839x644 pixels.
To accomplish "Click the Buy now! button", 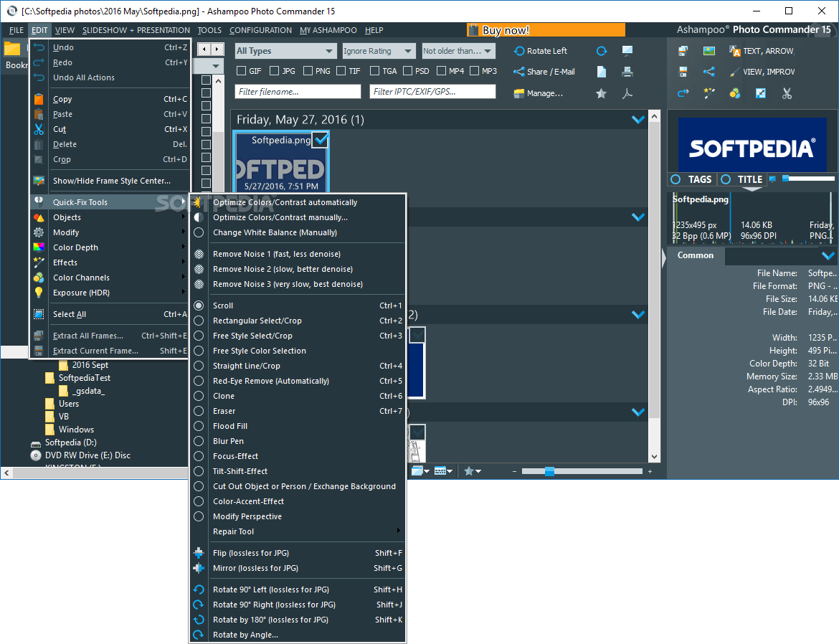I will coord(546,30).
